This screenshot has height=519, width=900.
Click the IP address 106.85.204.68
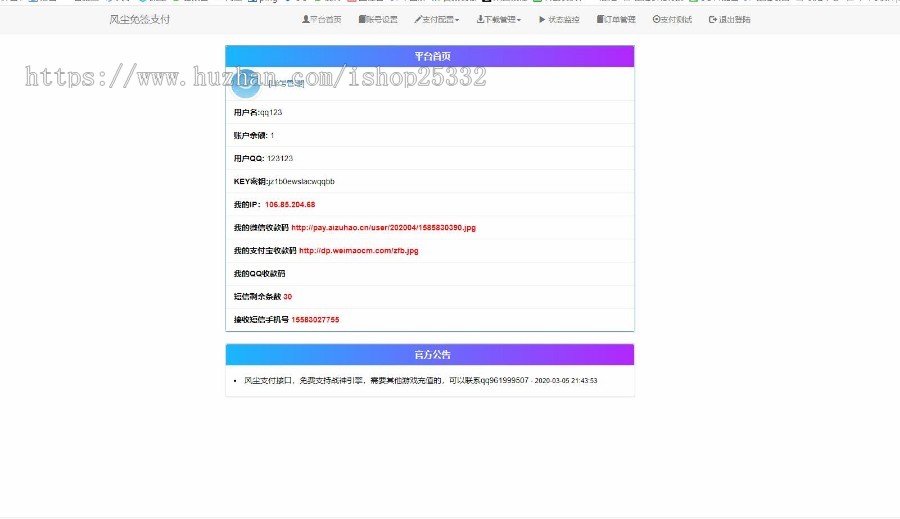click(290, 204)
